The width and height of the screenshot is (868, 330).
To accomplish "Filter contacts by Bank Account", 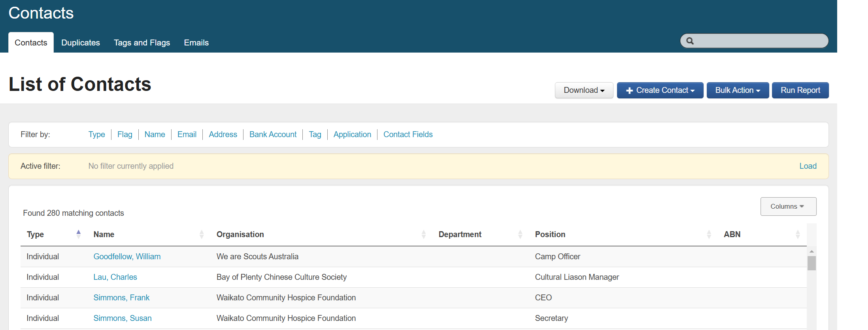I will [x=273, y=134].
